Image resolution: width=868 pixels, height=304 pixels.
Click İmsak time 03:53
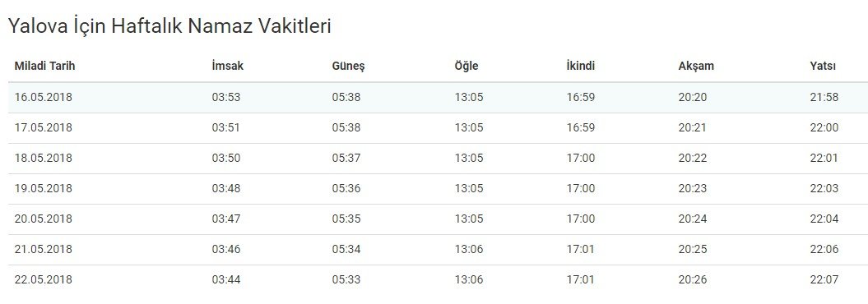[x=226, y=97]
